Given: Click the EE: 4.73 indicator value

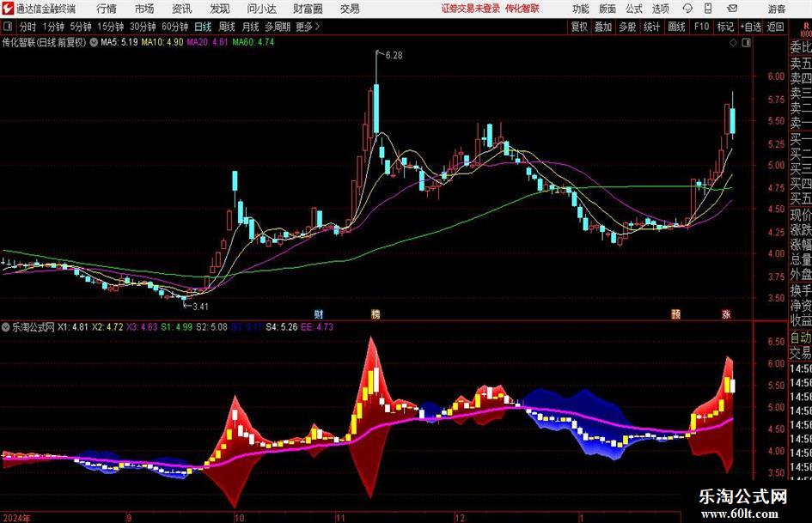Looking at the screenshot, I should pyautogui.click(x=317, y=326).
